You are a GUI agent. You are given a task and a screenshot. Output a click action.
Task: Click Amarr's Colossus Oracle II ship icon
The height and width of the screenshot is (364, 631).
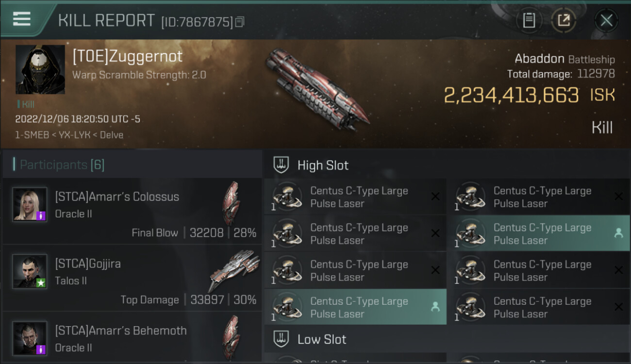pos(231,203)
